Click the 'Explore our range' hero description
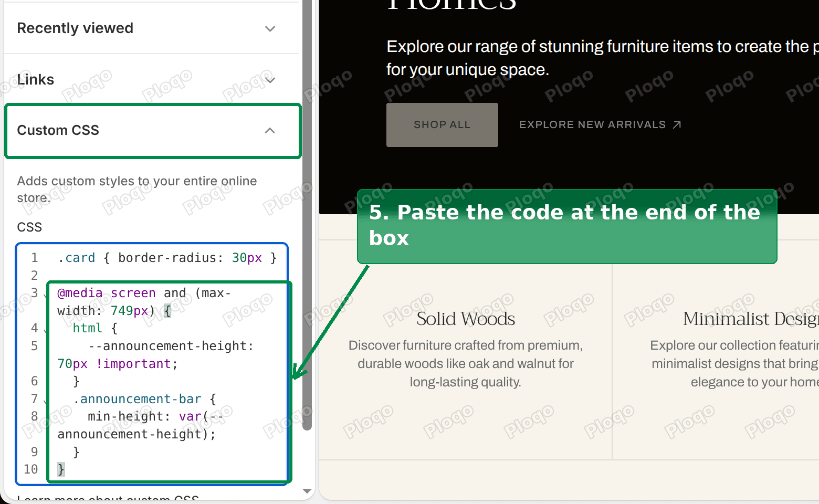The width and height of the screenshot is (819, 504). click(603, 58)
